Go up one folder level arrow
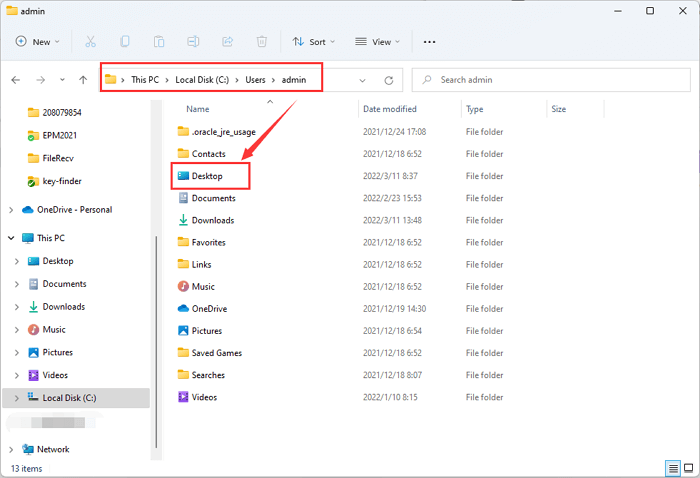 pyautogui.click(x=83, y=80)
